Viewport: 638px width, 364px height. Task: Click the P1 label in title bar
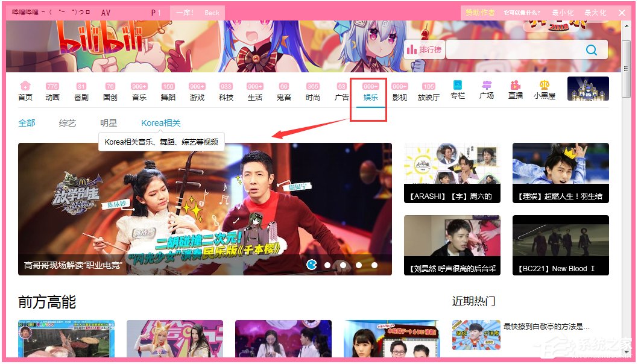tap(156, 13)
